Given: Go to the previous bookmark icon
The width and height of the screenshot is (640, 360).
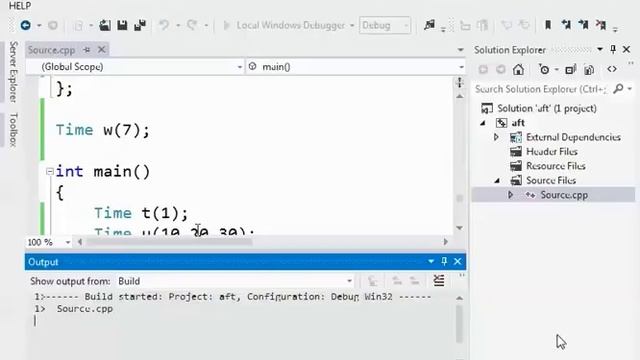Looking at the screenshot, I should [x=566, y=25].
